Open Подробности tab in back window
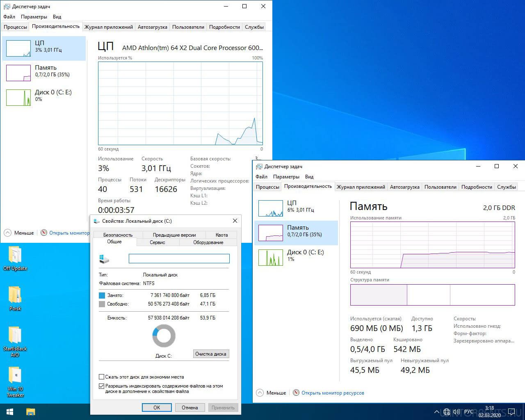This screenshot has height=420, width=525. coord(224,27)
